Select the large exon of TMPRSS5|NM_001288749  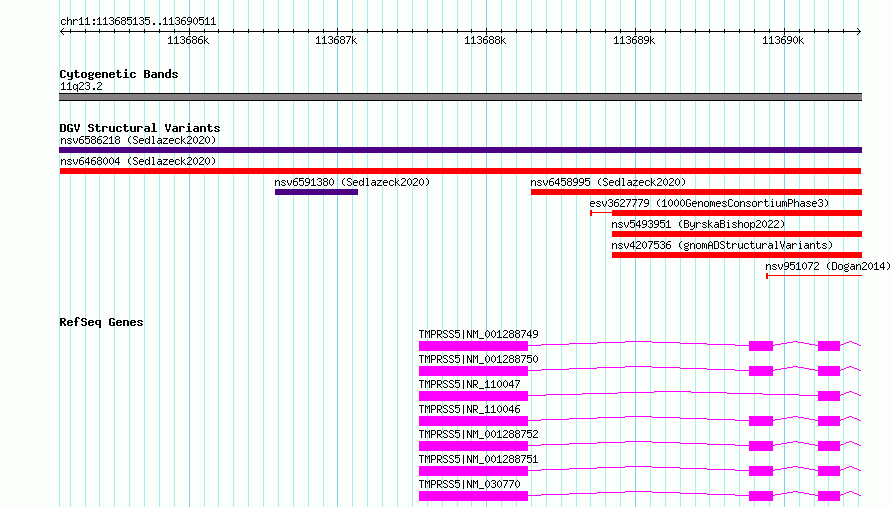pos(473,346)
